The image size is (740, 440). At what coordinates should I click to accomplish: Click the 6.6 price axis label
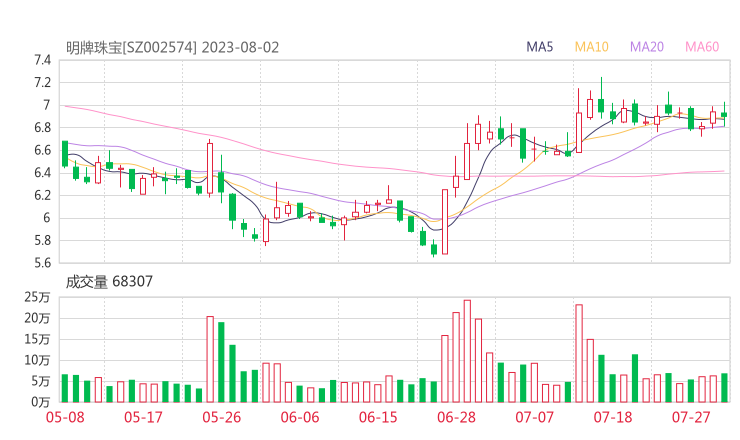pyautogui.click(x=42, y=150)
